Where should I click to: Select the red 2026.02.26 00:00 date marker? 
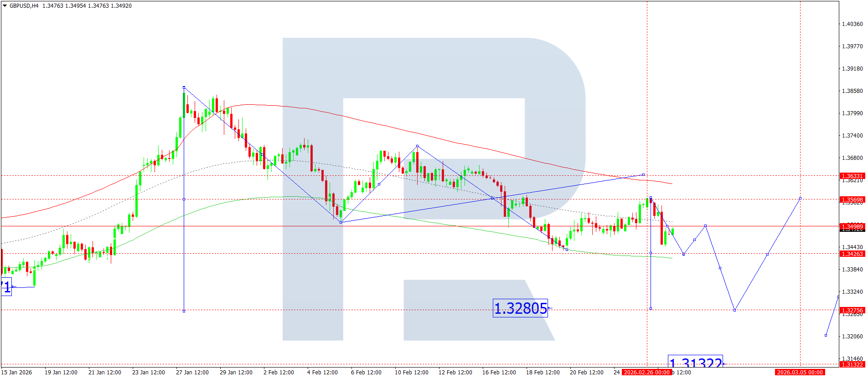coord(646,373)
